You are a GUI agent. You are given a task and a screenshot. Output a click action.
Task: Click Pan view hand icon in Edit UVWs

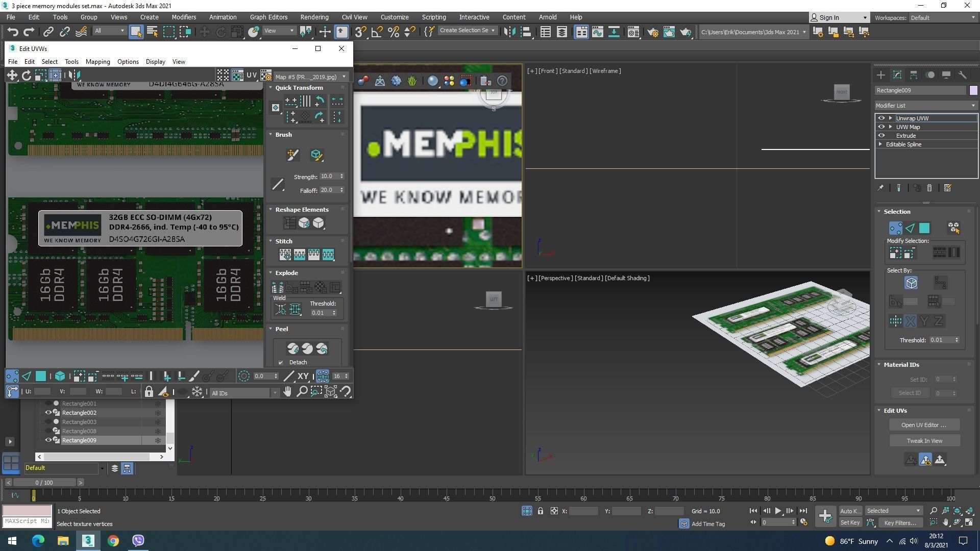(287, 392)
